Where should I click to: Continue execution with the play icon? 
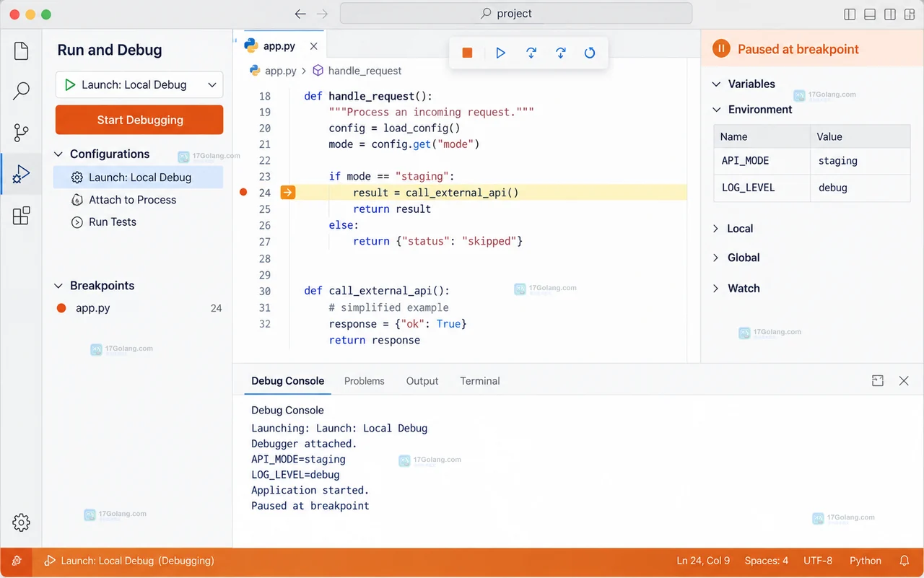(x=500, y=53)
